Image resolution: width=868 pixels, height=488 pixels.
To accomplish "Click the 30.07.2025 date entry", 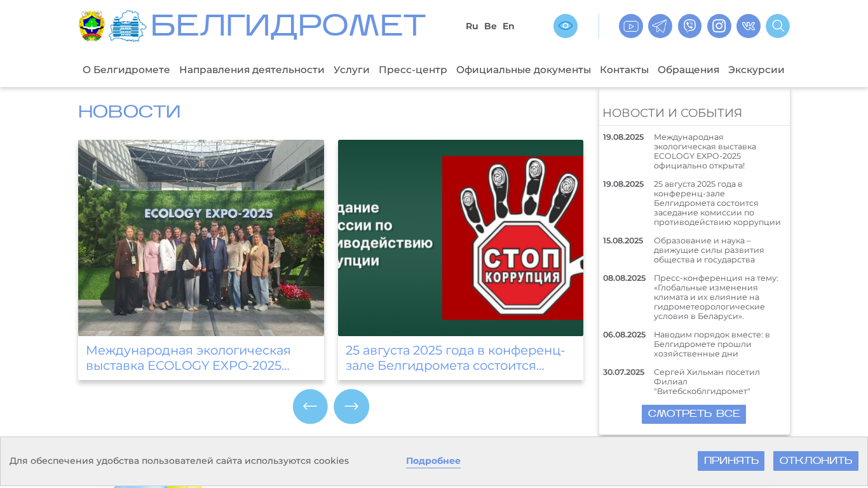I will 623,372.
